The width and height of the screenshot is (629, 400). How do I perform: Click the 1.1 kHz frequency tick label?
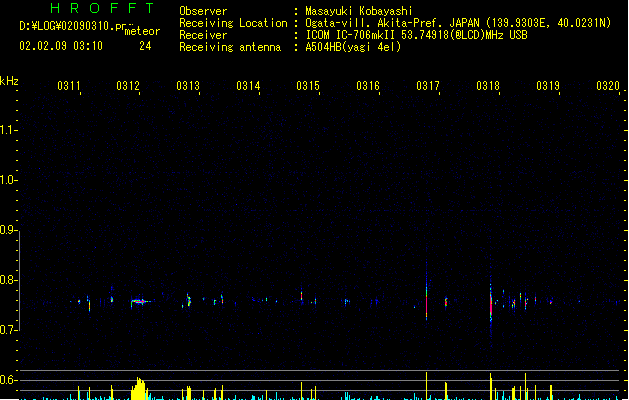pyautogui.click(x=7, y=130)
